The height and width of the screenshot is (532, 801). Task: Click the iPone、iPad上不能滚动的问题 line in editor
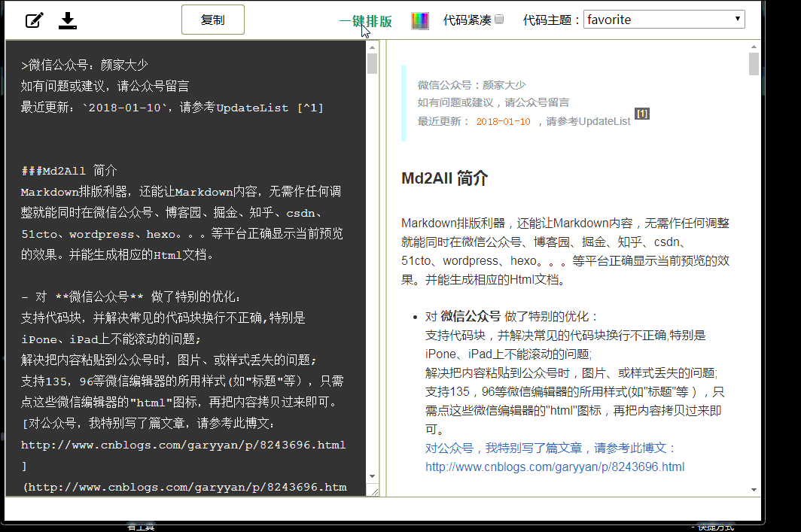(111, 339)
